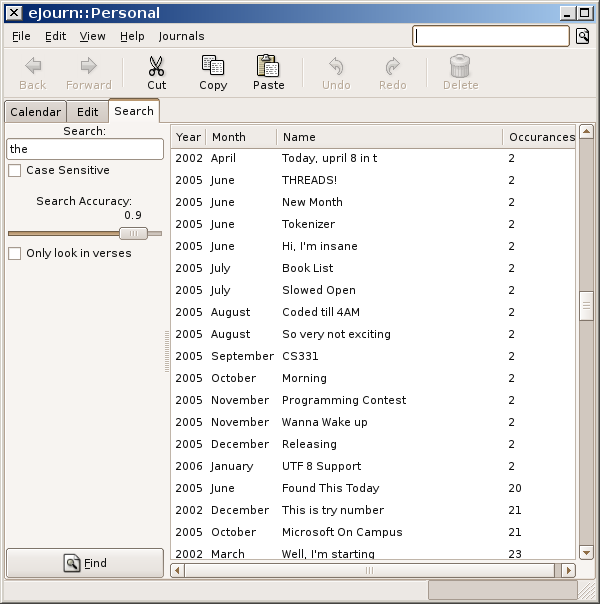Select the Programming Contest result row
Image resolution: width=600 pixels, height=604 pixels.
344,400
